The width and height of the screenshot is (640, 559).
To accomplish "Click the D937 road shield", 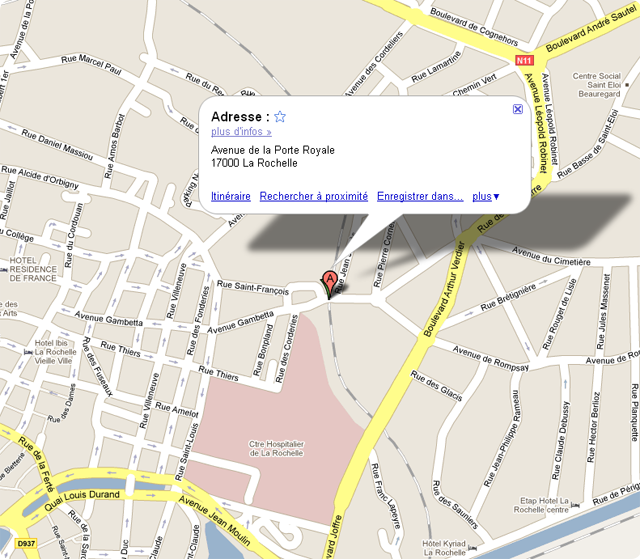I will 26,543.
